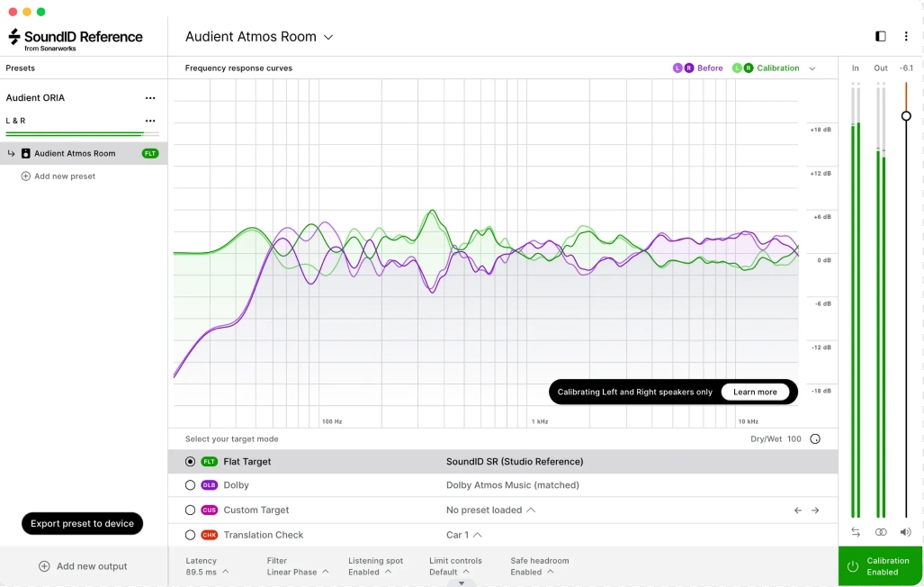Expand the Filter Linear Phase menu
The image size is (924, 587).
coord(297,566)
